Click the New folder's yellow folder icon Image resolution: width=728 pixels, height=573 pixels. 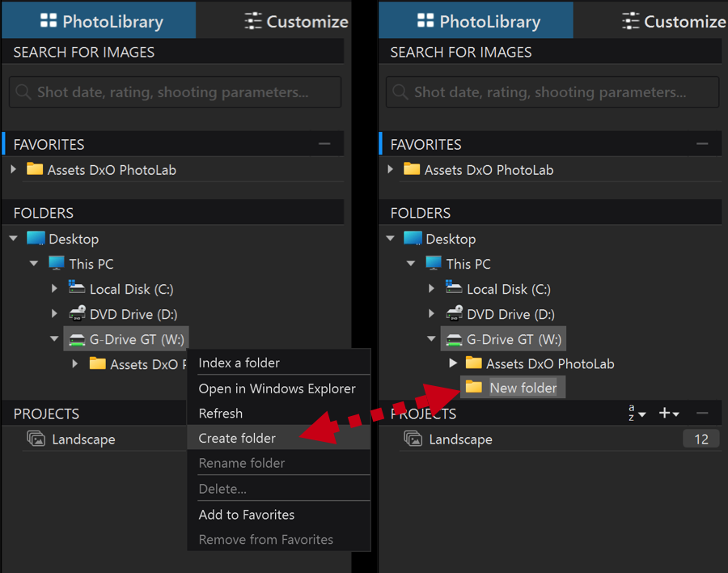[x=473, y=387]
